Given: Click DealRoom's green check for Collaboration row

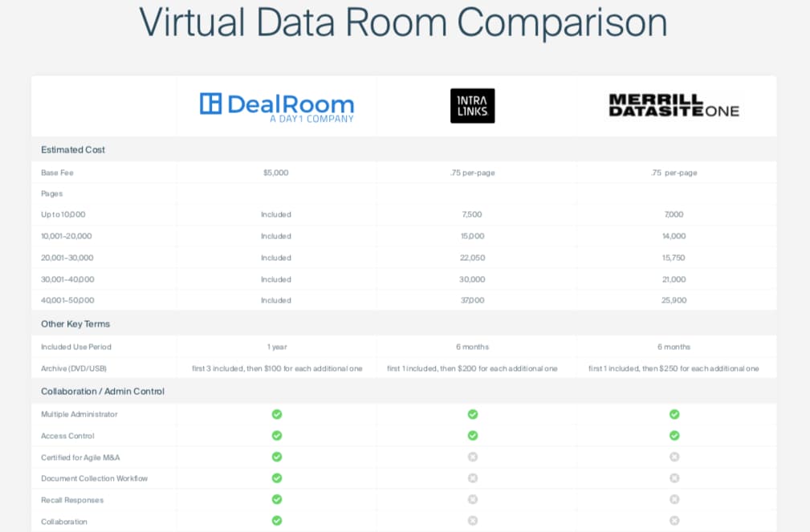Looking at the screenshot, I should [x=276, y=521].
